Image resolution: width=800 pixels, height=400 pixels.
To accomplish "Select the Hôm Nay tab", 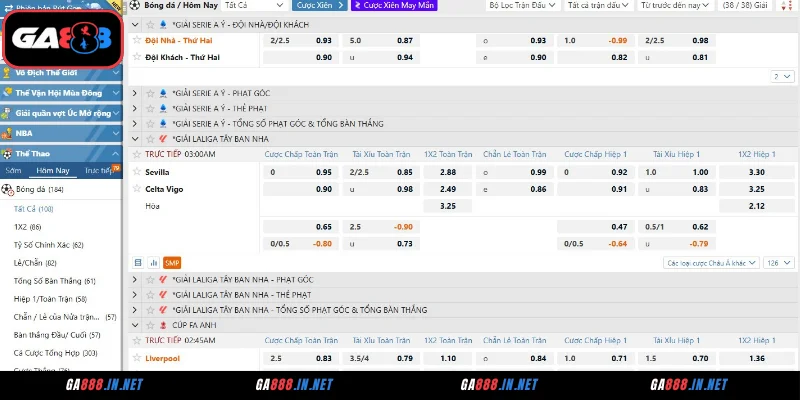I will tap(52, 171).
